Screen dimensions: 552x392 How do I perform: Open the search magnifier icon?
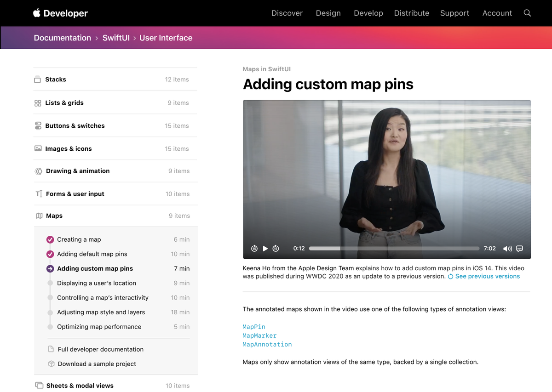pos(527,13)
